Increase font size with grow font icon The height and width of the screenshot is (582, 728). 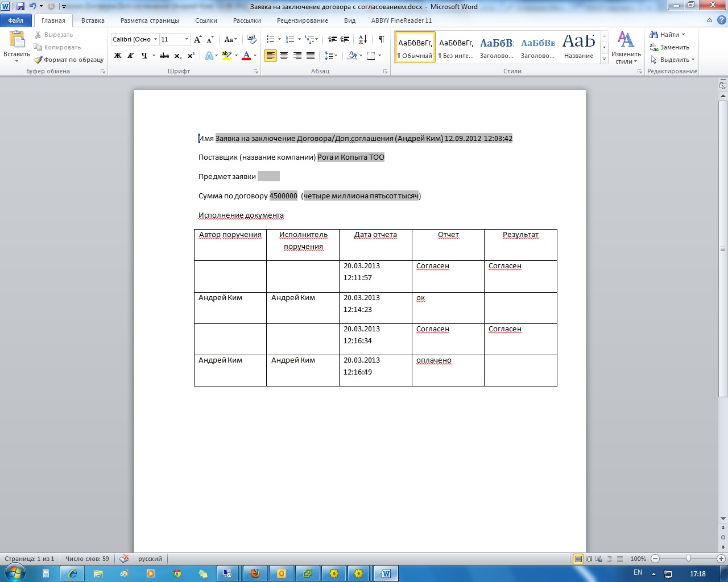click(197, 39)
